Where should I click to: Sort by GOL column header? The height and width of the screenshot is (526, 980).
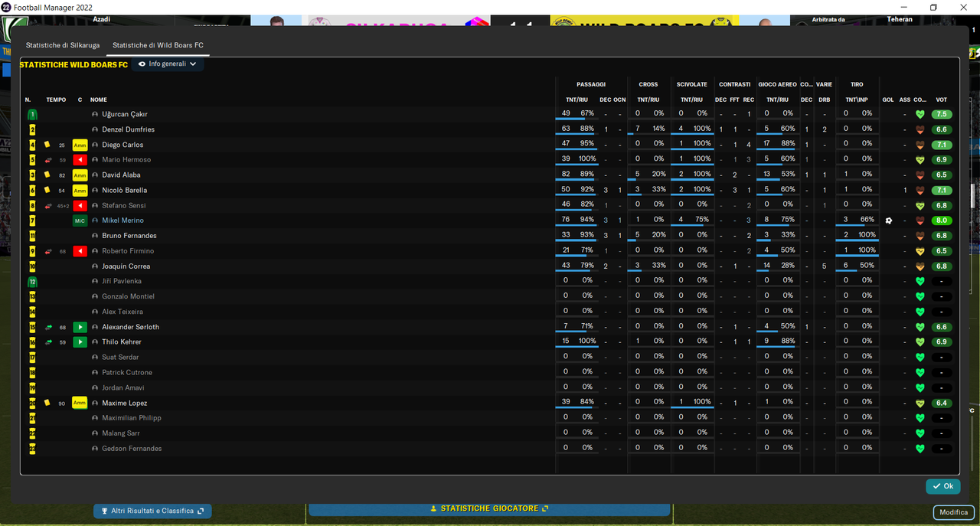coord(888,100)
